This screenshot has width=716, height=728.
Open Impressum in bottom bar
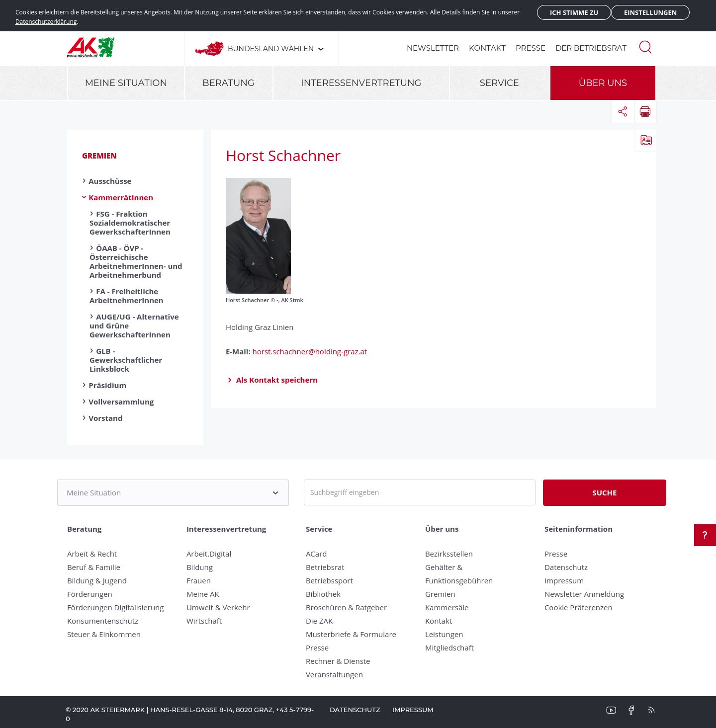click(x=413, y=710)
